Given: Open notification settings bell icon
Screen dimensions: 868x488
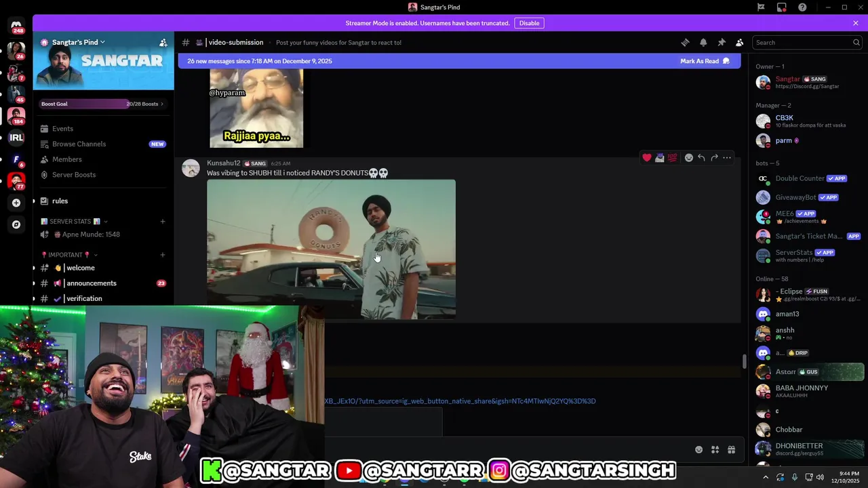Looking at the screenshot, I should click(703, 42).
